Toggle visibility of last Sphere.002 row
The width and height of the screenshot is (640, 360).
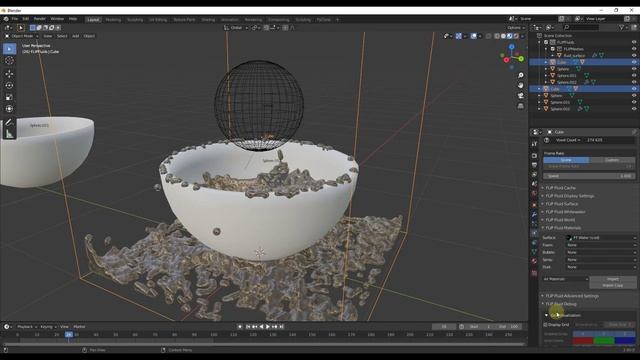[634, 109]
